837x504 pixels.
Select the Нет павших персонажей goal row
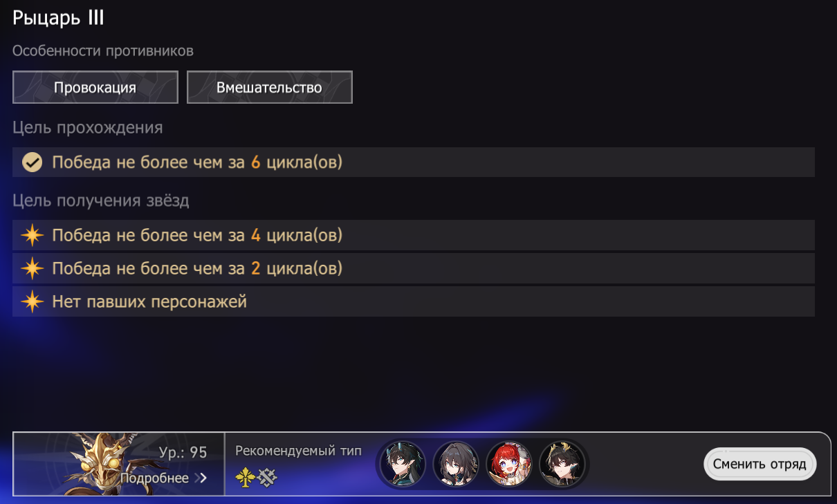click(414, 301)
